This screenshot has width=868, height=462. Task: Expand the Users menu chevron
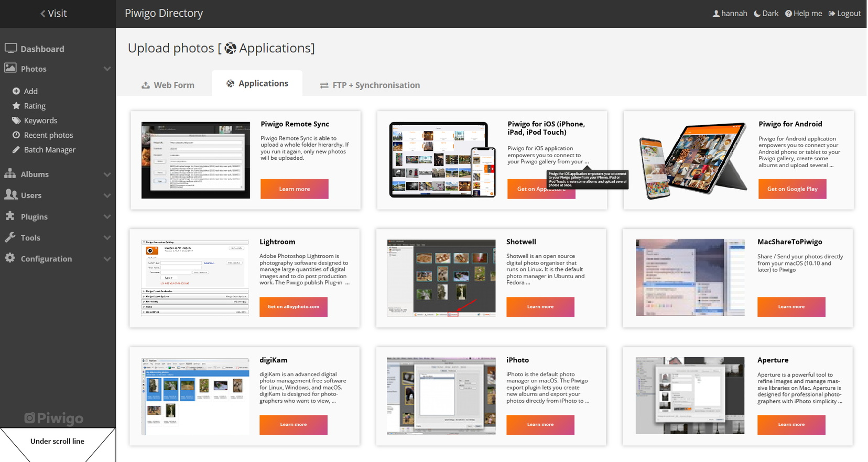click(107, 195)
